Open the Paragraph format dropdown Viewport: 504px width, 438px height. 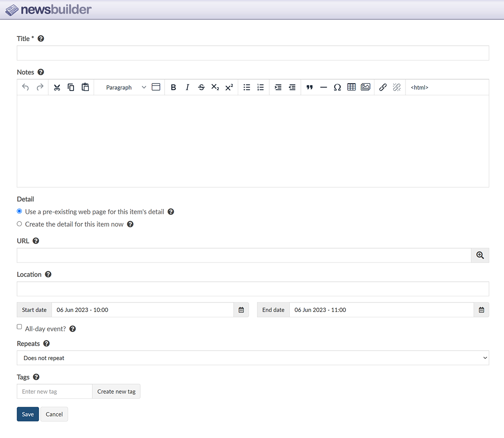click(125, 88)
